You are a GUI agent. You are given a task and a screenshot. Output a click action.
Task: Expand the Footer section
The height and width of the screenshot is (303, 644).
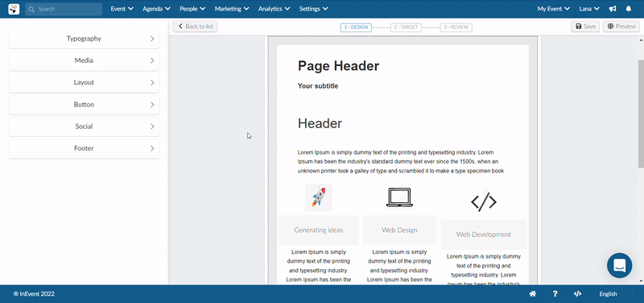click(x=84, y=148)
